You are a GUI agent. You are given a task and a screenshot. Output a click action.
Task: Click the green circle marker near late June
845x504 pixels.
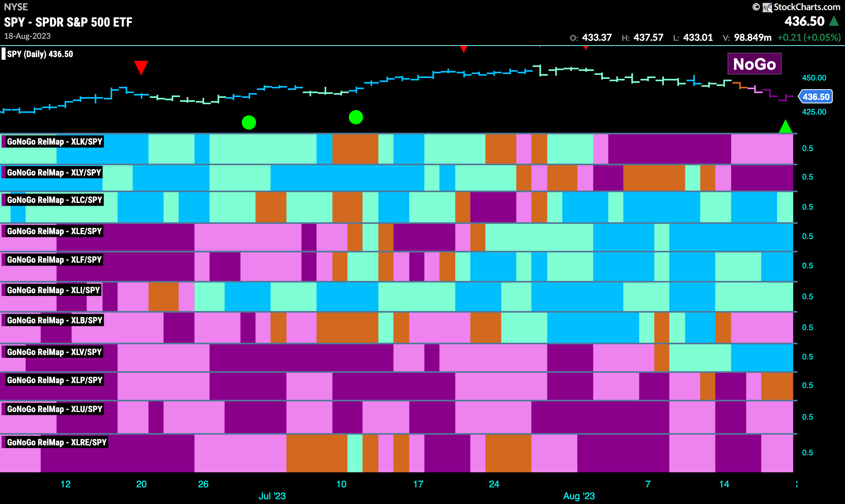[x=249, y=122]
